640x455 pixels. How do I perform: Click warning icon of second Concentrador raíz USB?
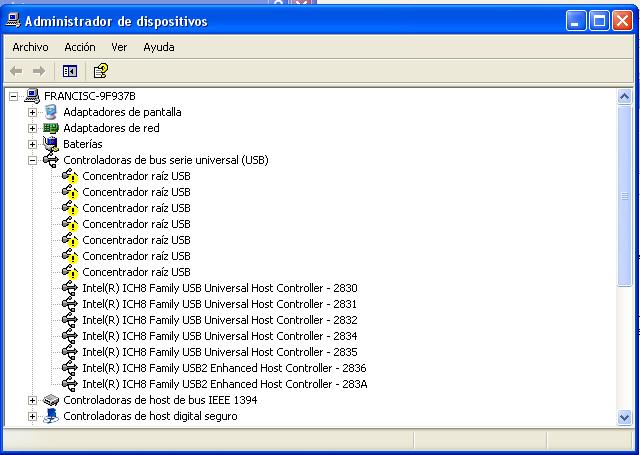pyautogui.click(x=70, y=192)
